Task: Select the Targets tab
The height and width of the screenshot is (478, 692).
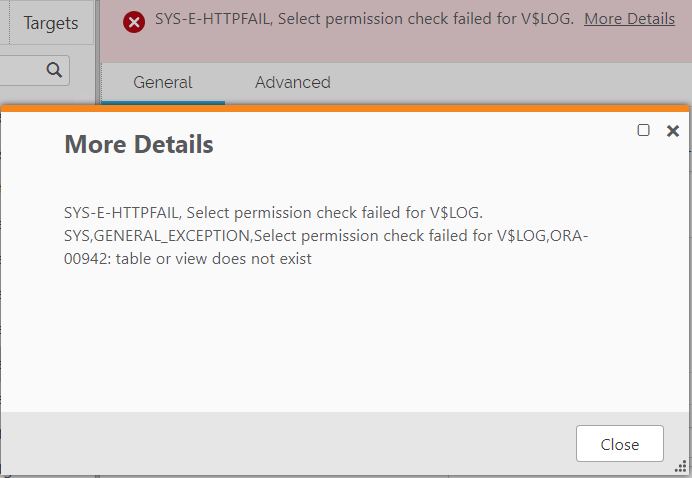Action: click(x=51, y=22)
